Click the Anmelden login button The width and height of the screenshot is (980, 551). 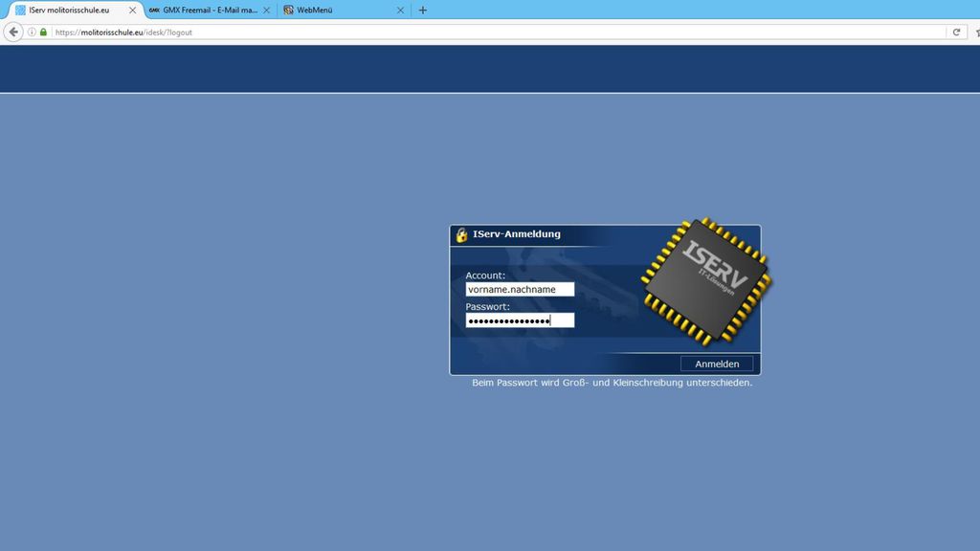(717, 364)
